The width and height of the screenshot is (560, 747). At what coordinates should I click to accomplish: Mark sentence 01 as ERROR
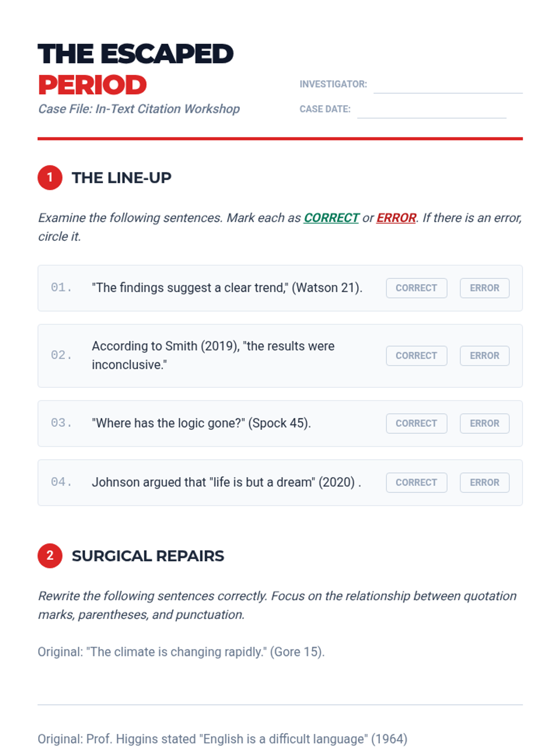tap(484, 288)
